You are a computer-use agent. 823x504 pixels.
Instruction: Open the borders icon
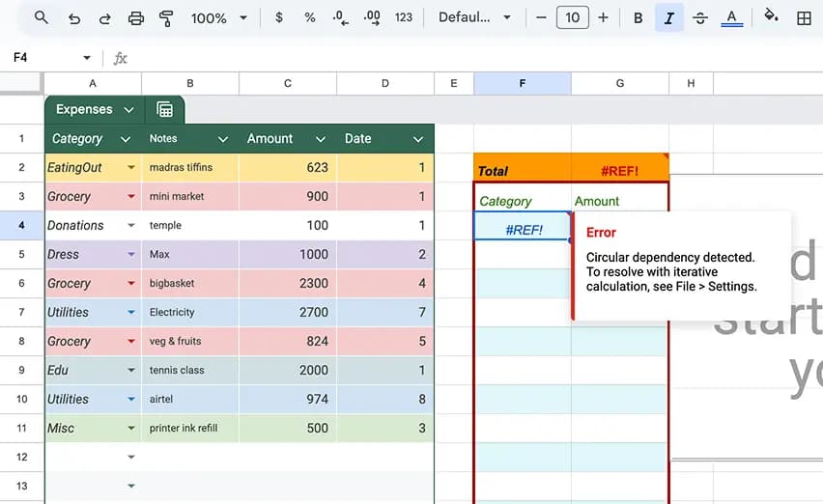point(804,18)
